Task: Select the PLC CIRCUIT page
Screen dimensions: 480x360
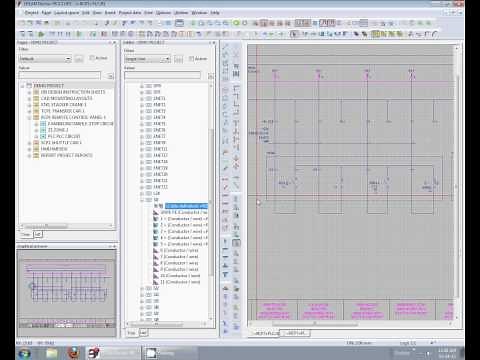Action: point(64,136)
